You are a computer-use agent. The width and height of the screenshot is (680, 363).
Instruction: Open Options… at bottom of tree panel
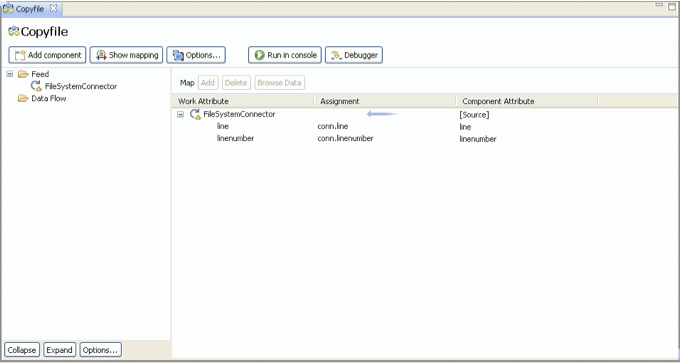tap(100, 350)
